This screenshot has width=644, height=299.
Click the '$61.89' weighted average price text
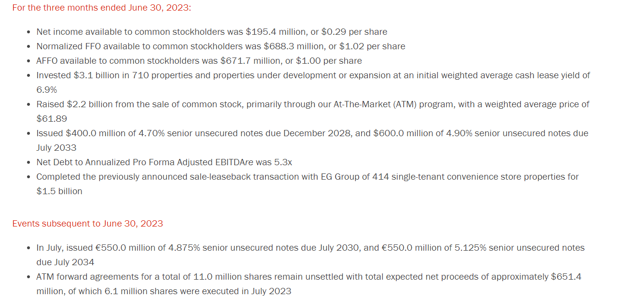tap(52, 119)
